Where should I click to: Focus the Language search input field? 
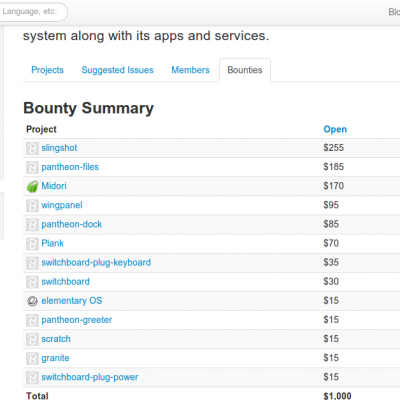point(32,12)
